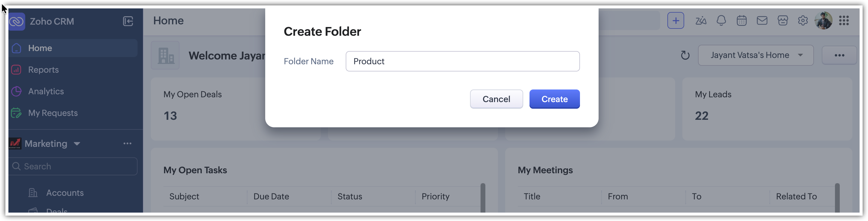This screenshot has height=221, width=868.
Task: Open Jayant Vatsa's Home dropdown
Action: (x=755, y=55)
